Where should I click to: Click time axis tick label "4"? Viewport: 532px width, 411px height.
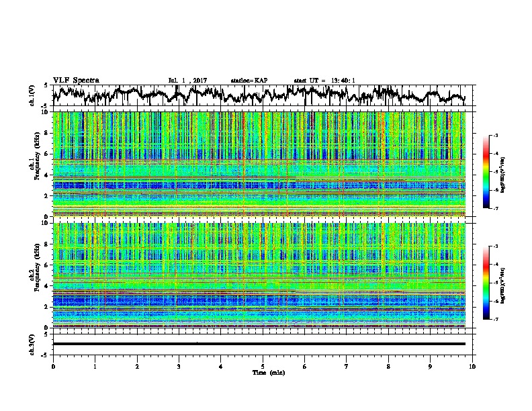tap(221, 367)
